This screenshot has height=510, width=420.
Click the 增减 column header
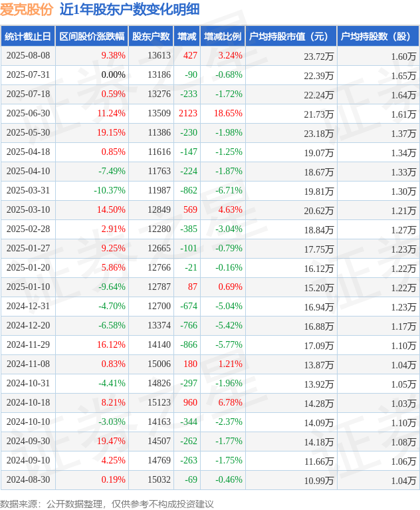pyautogui.click(x=187, y=37)
